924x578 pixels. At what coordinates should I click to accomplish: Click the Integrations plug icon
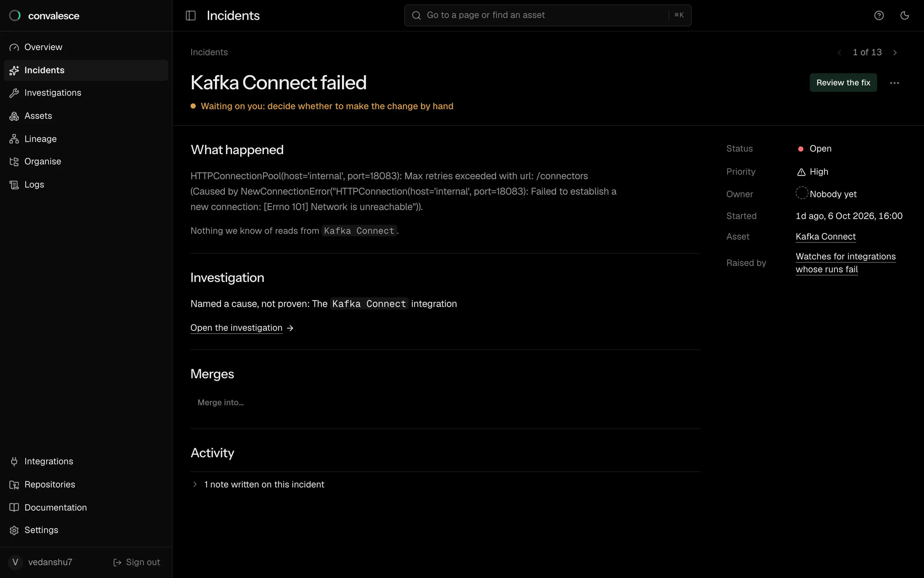(14, 461)
